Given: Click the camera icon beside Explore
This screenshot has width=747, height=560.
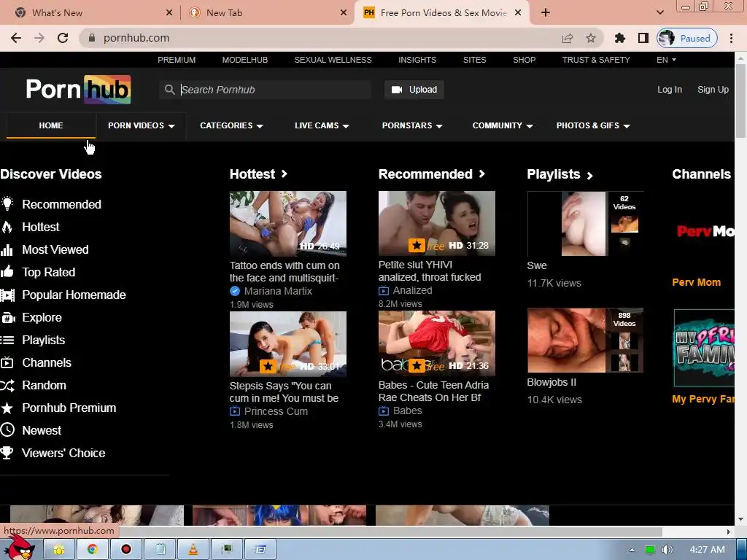Looking at the screenshot, I should pyautogui.click(x=7, y=318).
